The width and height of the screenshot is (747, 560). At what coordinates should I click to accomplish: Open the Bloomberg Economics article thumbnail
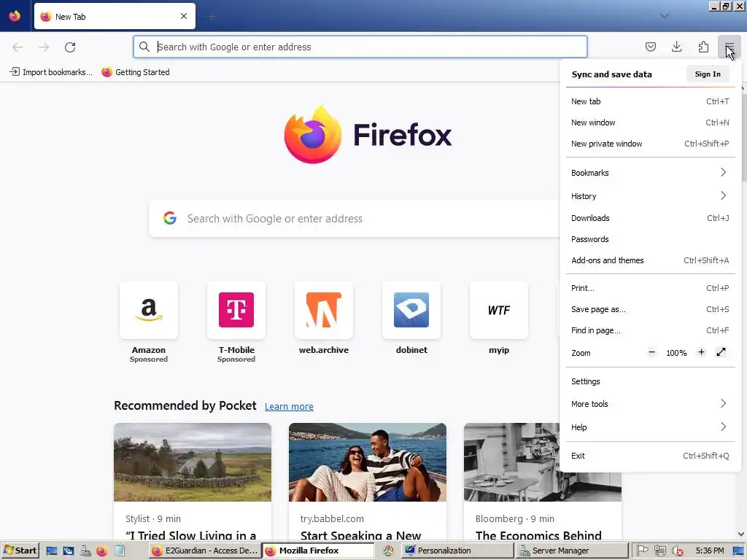tap(543, 462)
